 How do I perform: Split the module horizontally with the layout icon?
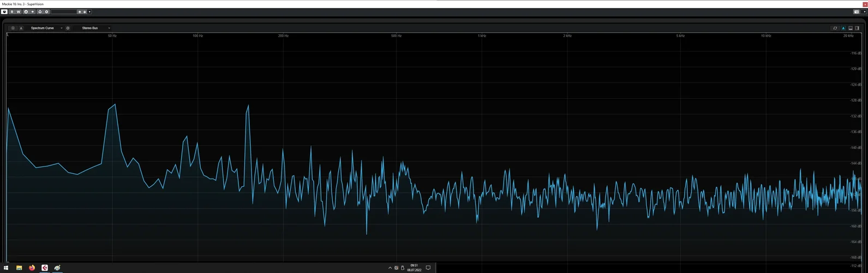(851, 28)
